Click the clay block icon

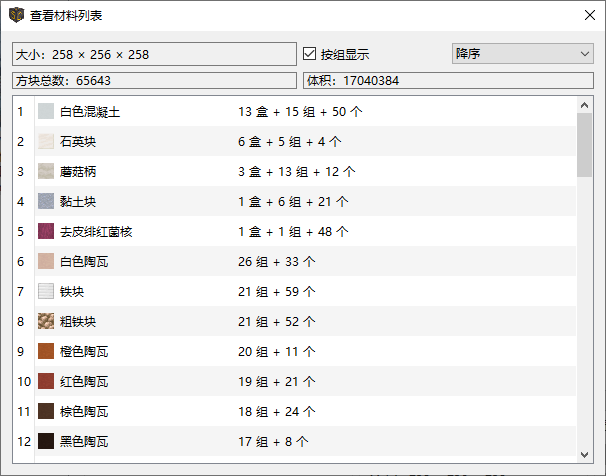click(x=46, y=202)
